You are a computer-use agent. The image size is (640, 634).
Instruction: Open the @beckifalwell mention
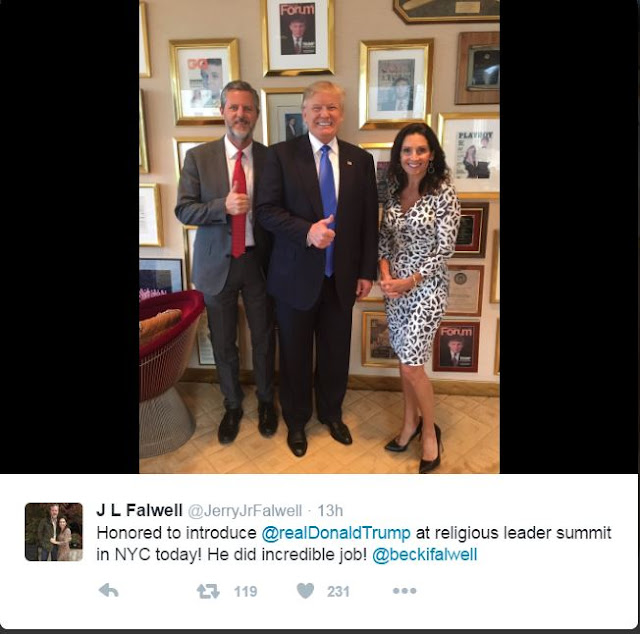tap(424, 555)
